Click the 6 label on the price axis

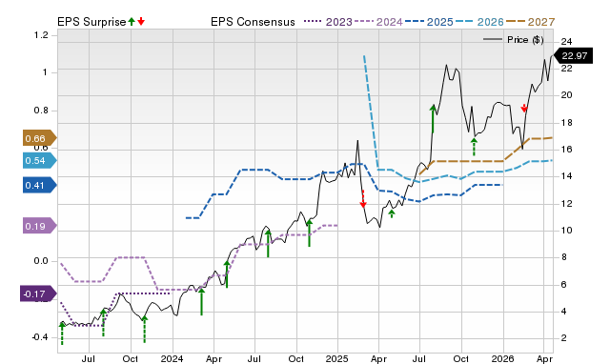coord(563,284)
